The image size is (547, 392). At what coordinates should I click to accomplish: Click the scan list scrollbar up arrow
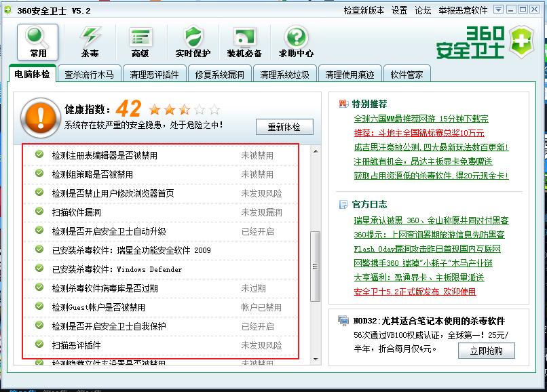click(316, 151)
